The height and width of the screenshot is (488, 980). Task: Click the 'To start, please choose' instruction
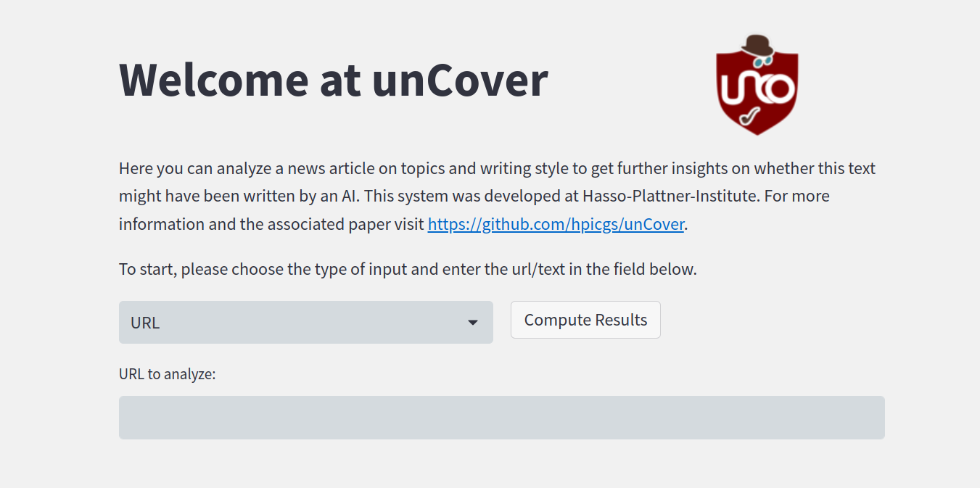click(408, 269)
